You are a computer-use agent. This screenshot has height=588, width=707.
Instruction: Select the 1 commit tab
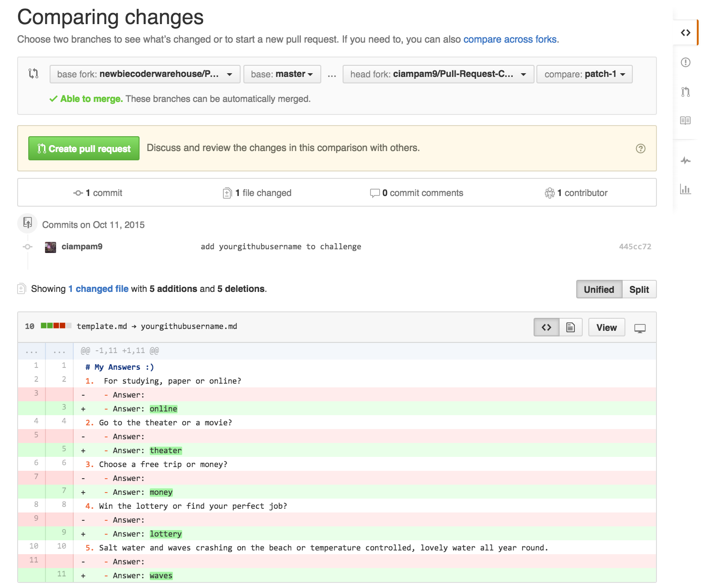(x=98, y=193)
